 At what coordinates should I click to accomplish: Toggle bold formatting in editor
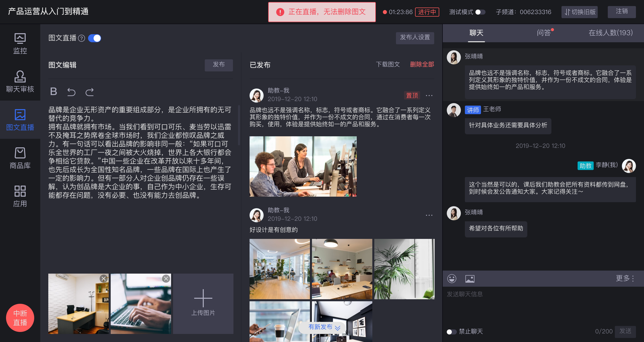coord(53,92)
